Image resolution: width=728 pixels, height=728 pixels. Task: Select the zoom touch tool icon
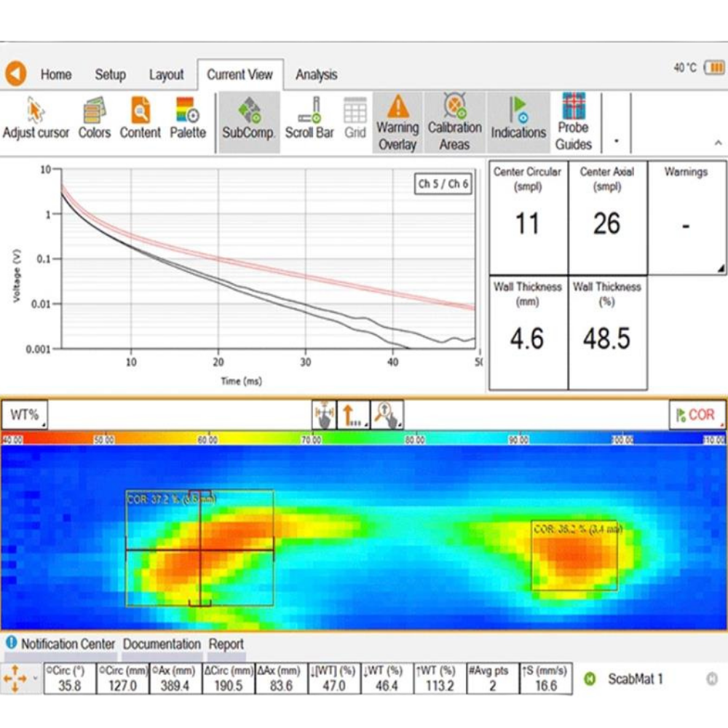[387, 415]
